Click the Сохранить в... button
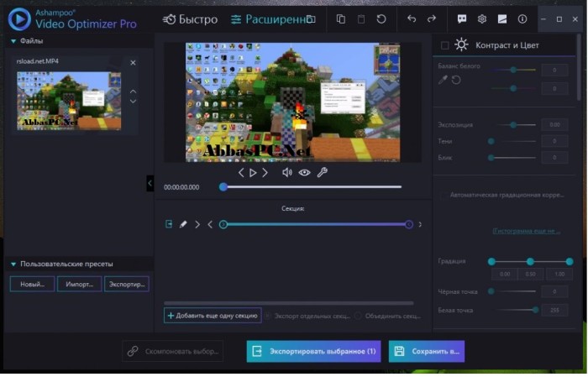588x377 pixels. pyautogui.click(x=427, y=351)
